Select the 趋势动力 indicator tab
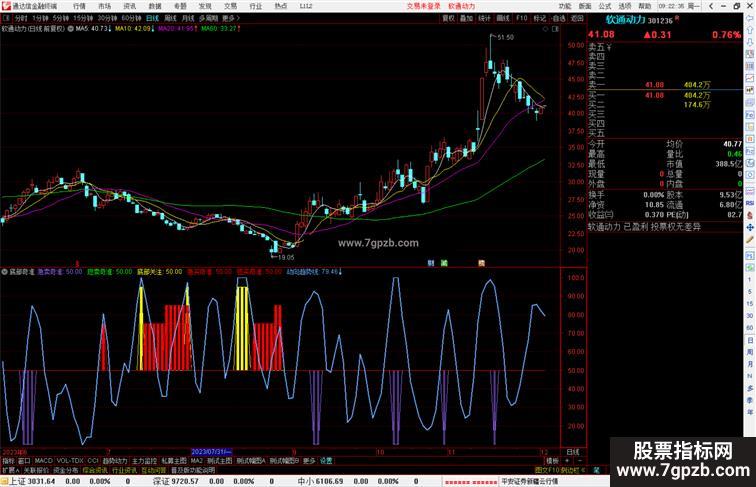This screenshot has width=756, height=487. pyautogui.click(x=115, y=461)
